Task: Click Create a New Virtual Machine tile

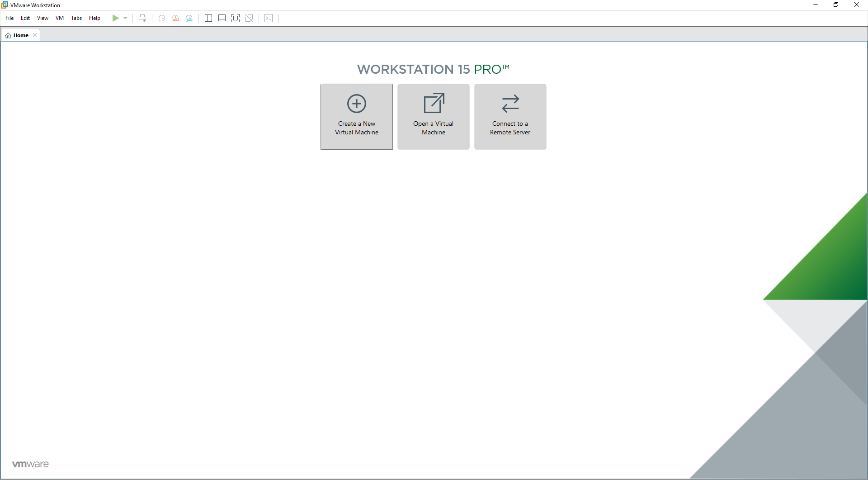Action: click(x=357, y=117)
